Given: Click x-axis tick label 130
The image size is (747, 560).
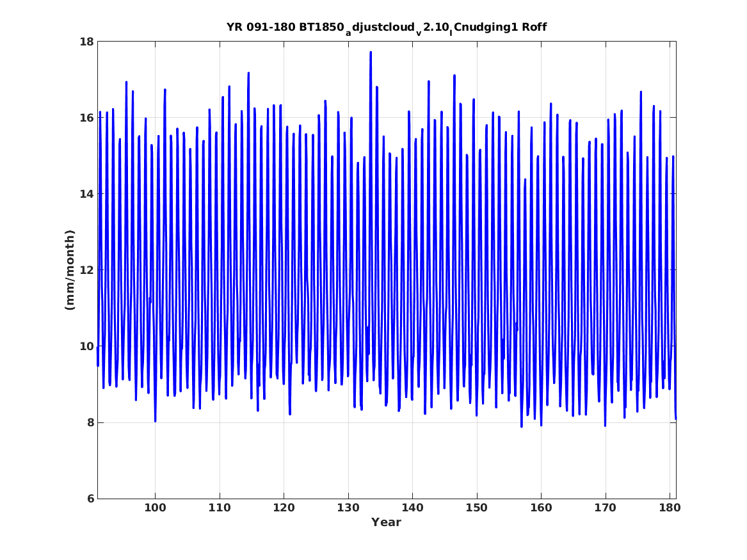Looking at the screenshot, I should point(348,508).
